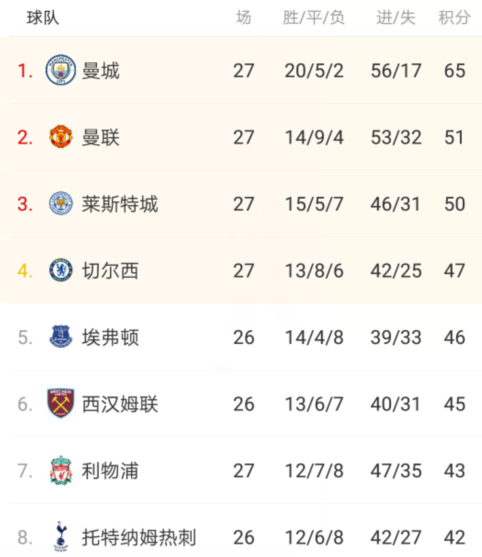482x557 pixels.
Task: Click Manchester City's 65 points value
Action: click(454, 70)
